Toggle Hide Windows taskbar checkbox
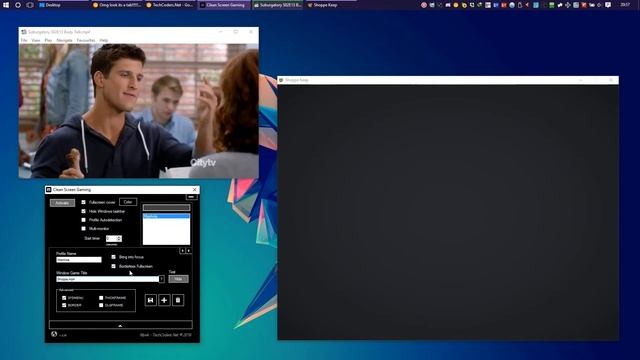640x360 pixels. 83,211
